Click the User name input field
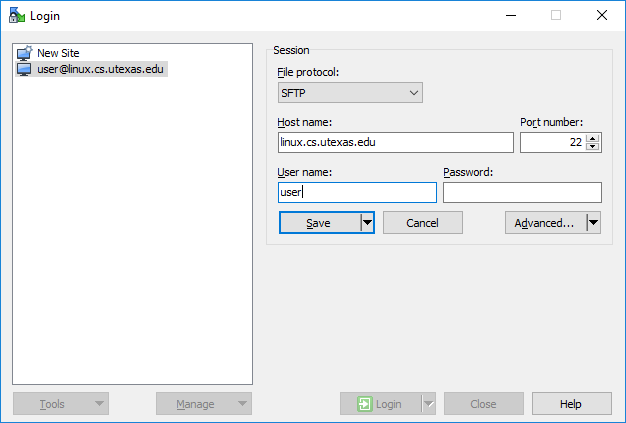626x423 pixels. 357,192
